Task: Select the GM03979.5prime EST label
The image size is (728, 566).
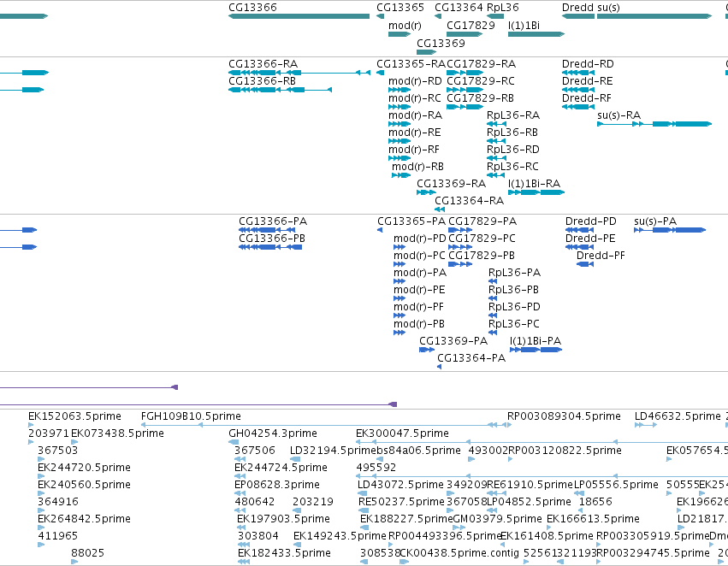Action: [497, 519]
